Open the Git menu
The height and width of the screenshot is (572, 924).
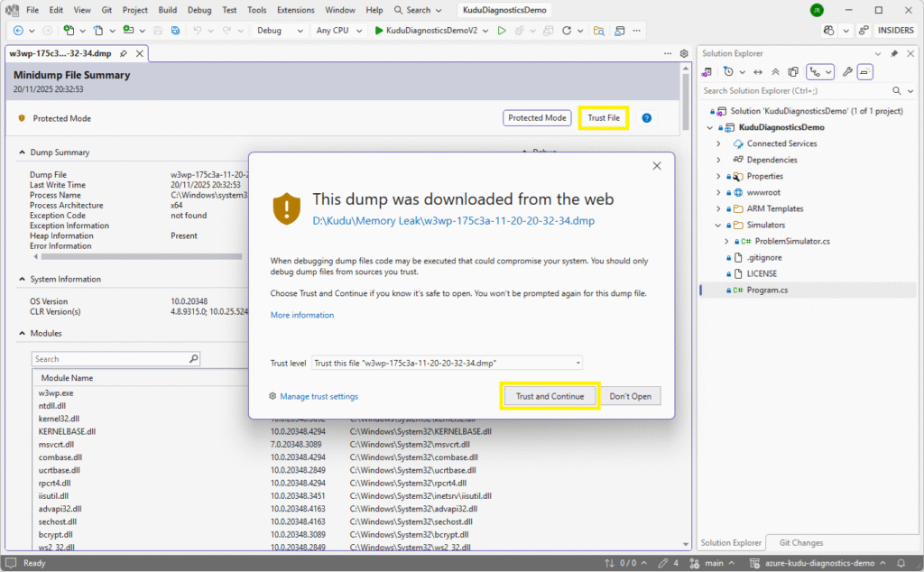pyautogui.click(x=106, y=10)
